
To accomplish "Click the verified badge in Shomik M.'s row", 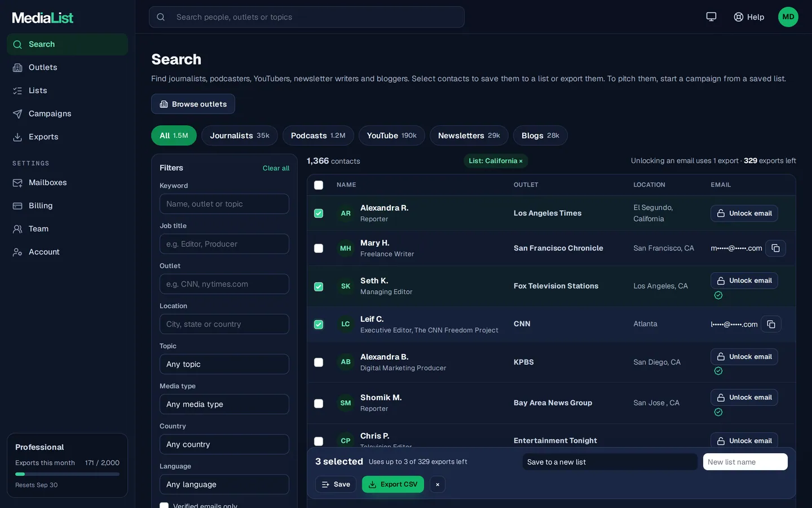I will (718, 412).
